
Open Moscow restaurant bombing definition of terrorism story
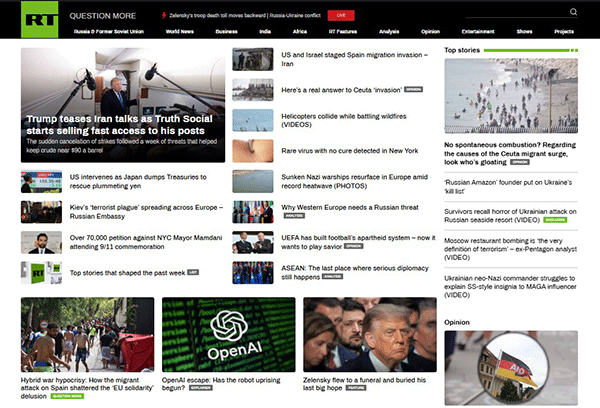click(x=510, y=249)
